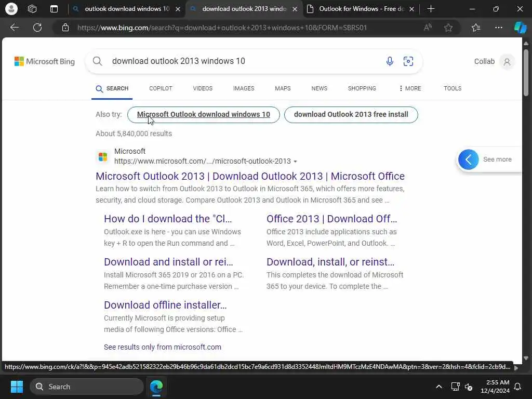Select the IMAGES search tab

pos(244,88)
